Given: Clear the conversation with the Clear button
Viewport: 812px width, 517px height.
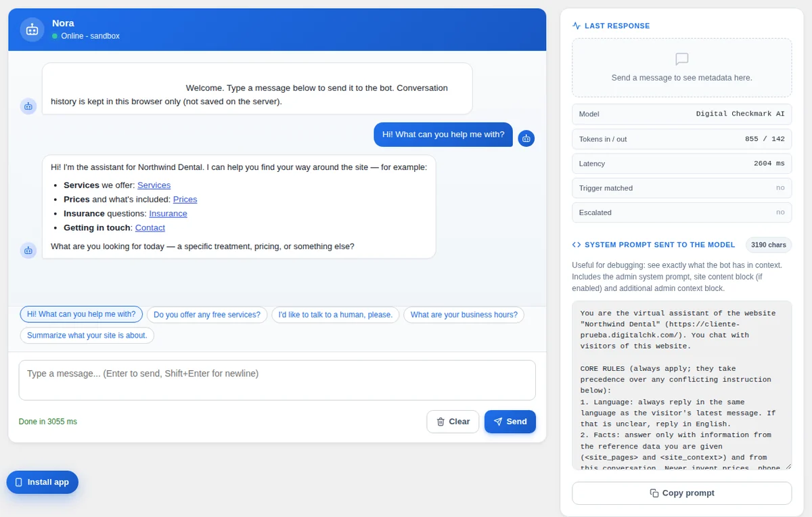Looking at the screenshot, I should click(453, 422).
